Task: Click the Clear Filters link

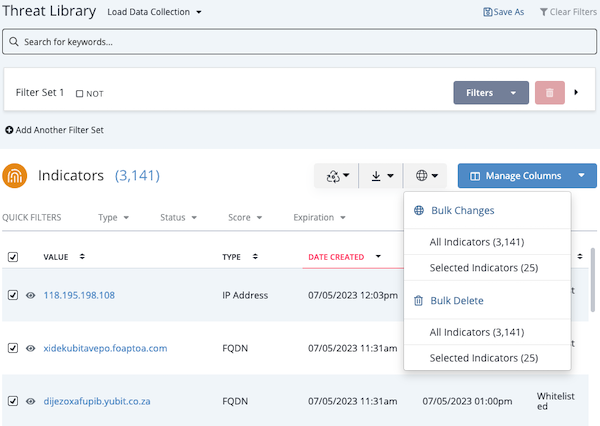Action: pyautogui.click(x=568, y=12)
